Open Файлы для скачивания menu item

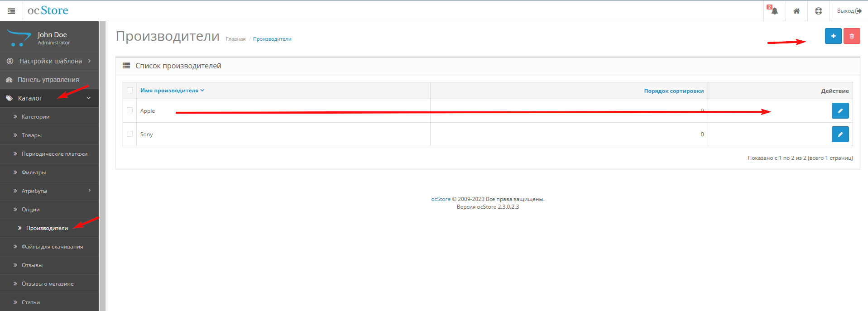[49, 247]
